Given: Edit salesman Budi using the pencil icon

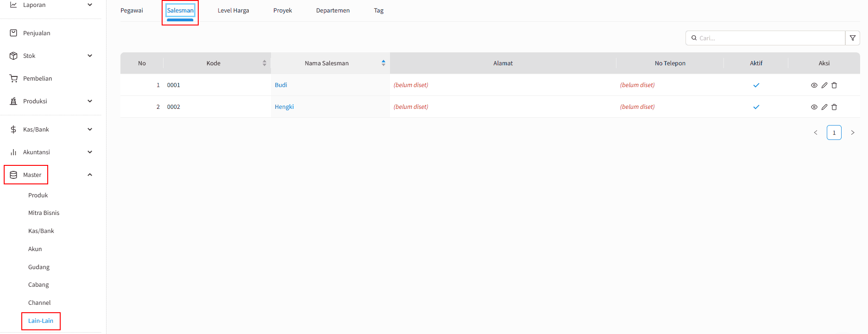Looking at the screenshot, I should (824, 85).
